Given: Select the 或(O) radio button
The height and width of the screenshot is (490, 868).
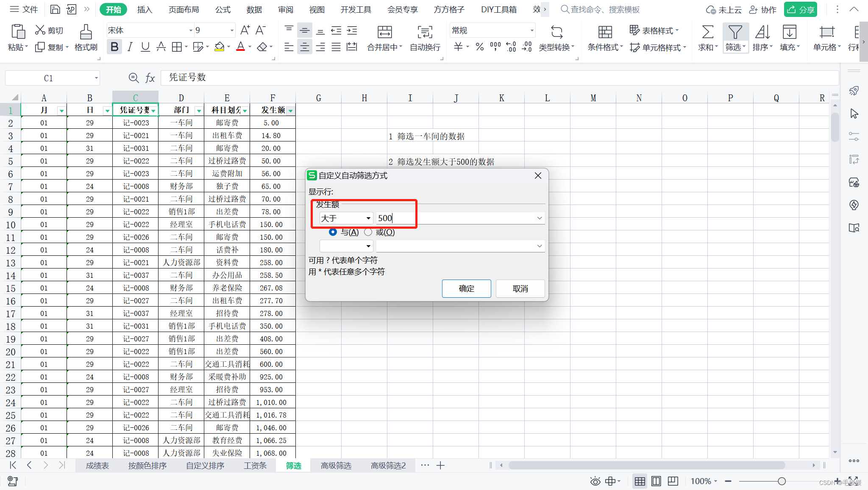Looking at the screenshot, I should pyautogui.click(x=368, y=232).
